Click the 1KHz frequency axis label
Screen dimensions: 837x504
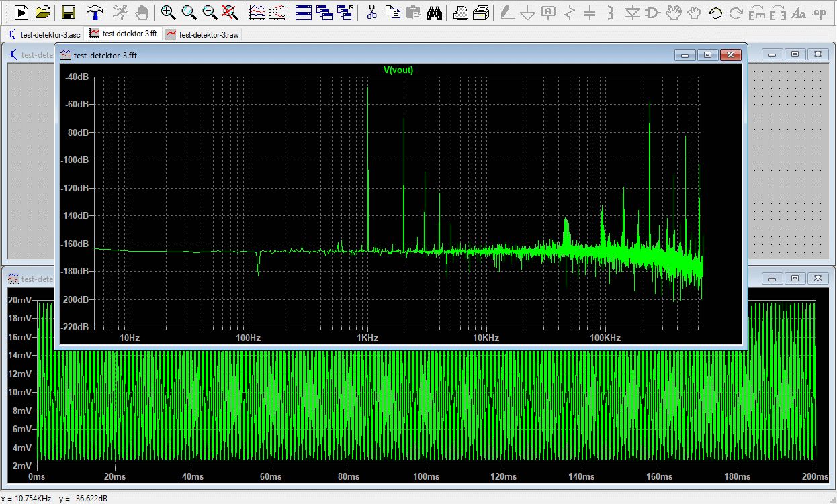366,338
